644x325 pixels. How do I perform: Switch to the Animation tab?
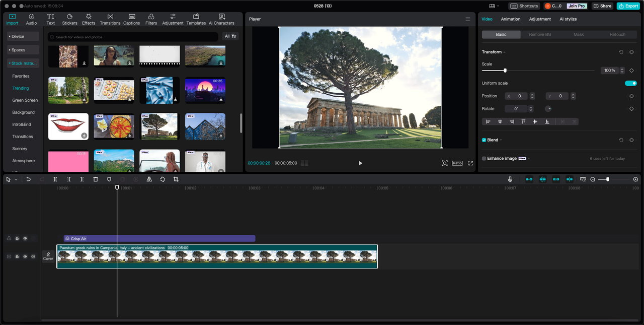point(511,19)
